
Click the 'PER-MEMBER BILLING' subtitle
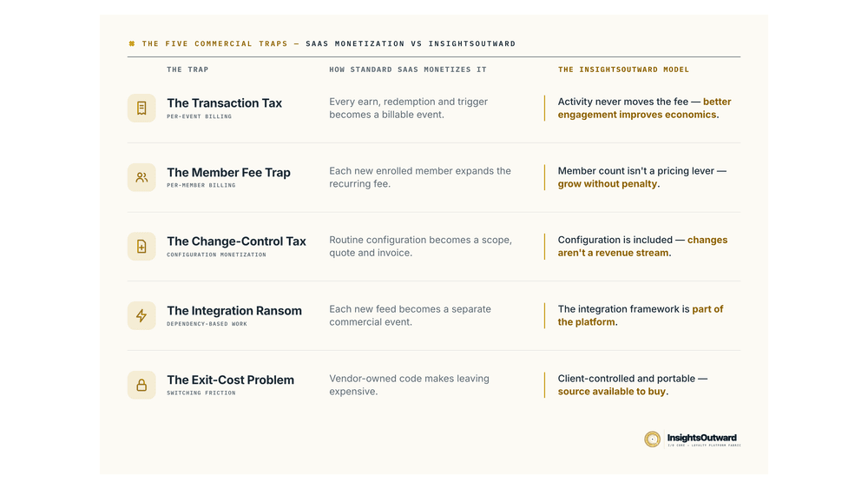pyautogui.click(x=201, y=186)
